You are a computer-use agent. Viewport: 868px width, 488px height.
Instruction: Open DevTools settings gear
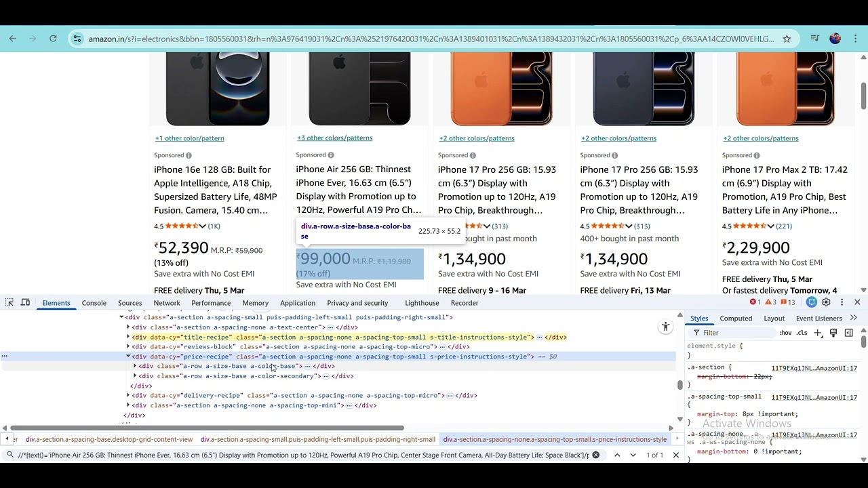[x=826, y=302]
